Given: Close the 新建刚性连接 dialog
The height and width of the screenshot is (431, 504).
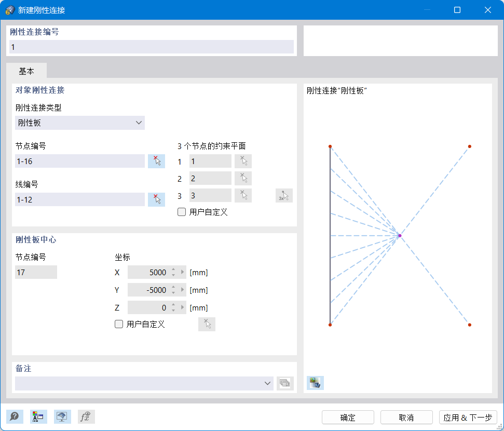Looking at the screenshot, I should tap(487, 10).
